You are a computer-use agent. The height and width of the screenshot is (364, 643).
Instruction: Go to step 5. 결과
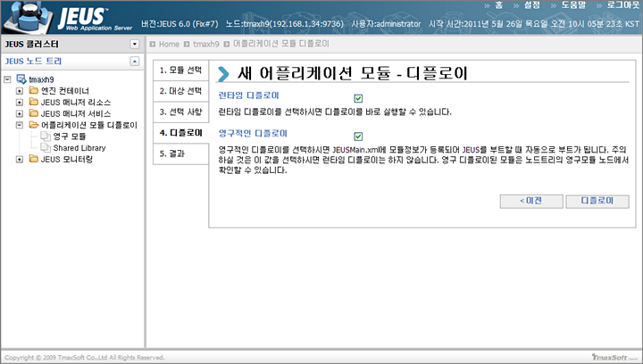pos(180,153)
